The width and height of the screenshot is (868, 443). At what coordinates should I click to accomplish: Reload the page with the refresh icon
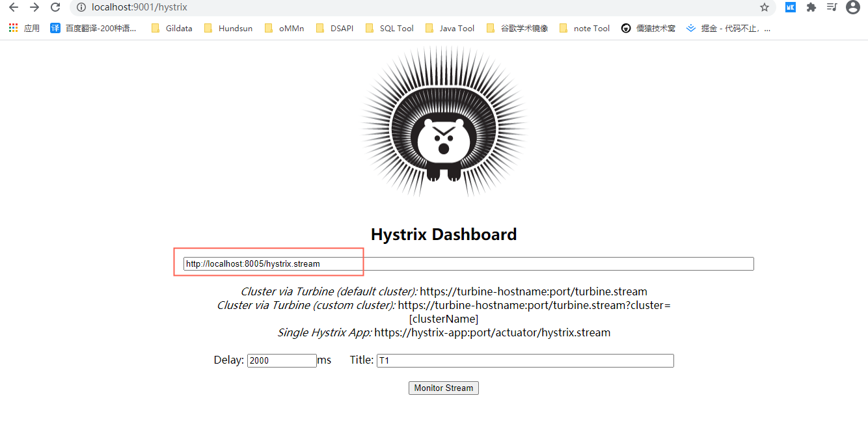pyautogui.click(x=56, y=7)
